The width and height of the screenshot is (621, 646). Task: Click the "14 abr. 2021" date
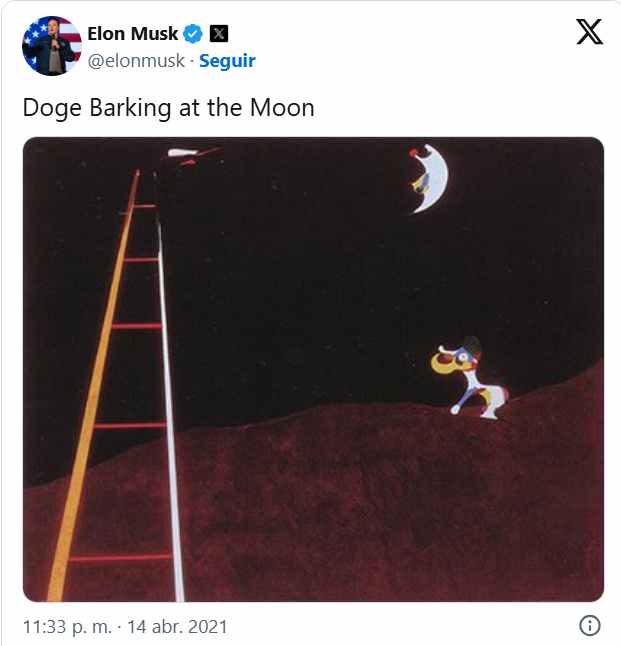tap(178, 627)
